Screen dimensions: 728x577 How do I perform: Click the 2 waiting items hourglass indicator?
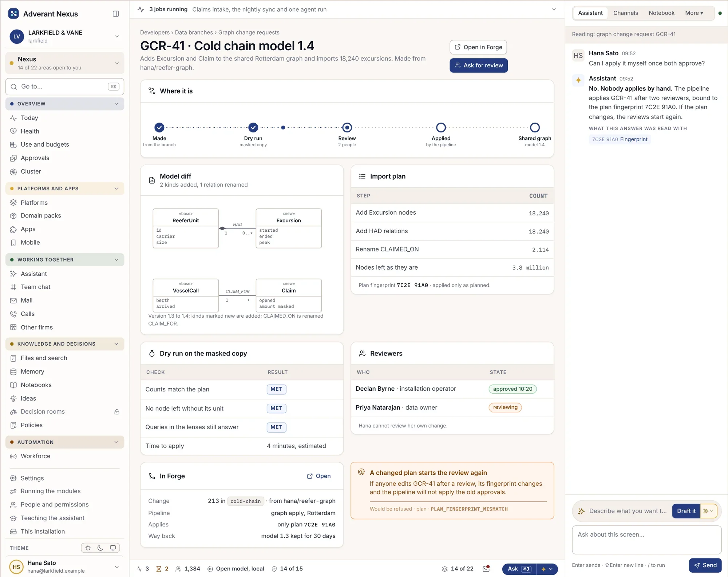click(162, 569)
